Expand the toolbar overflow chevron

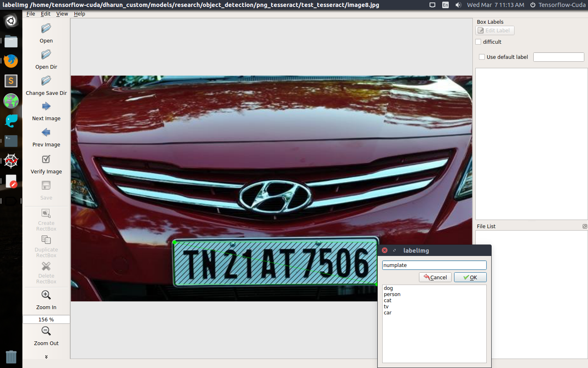[x=46, y=357]
